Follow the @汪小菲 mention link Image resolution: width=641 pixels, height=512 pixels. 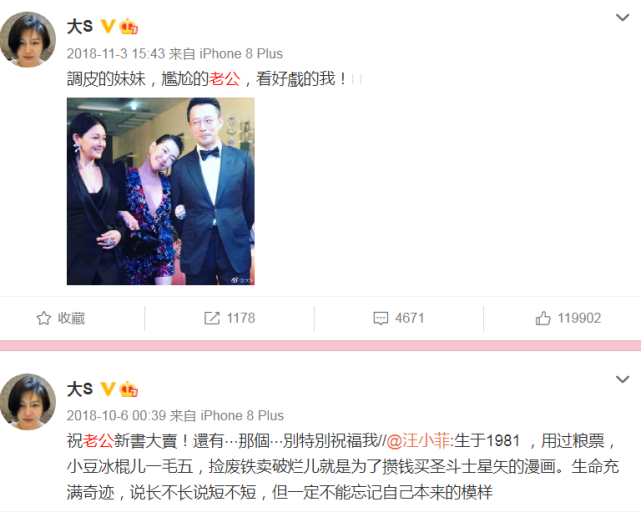(418, 441)
